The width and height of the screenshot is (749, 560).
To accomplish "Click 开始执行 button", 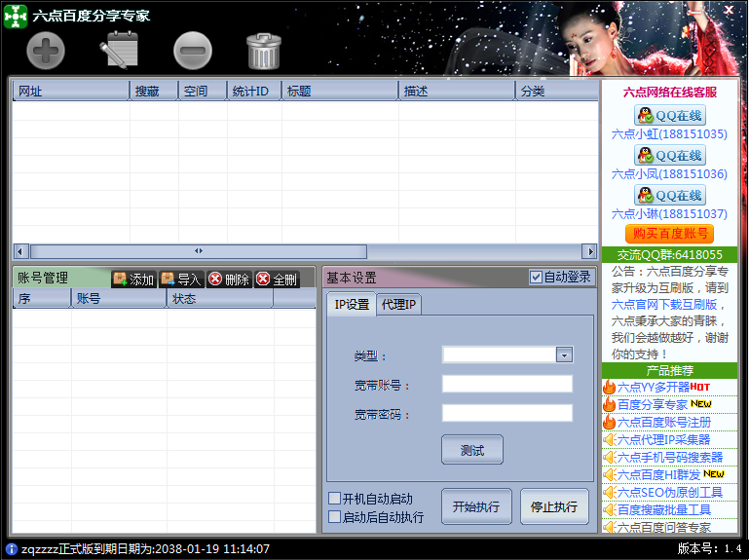I will point(476,506).
